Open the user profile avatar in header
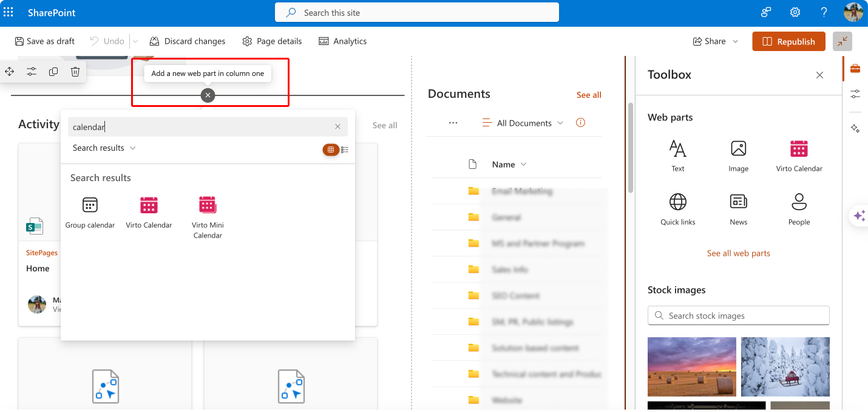 (853, 12)
